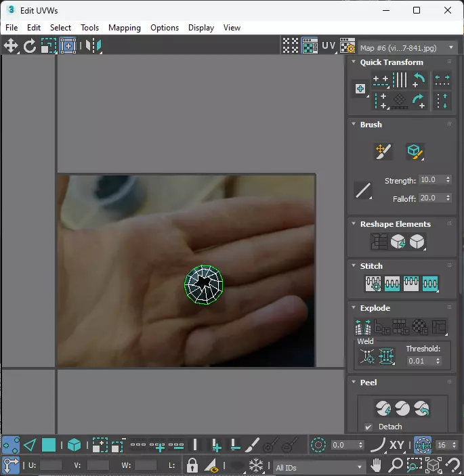
Task: Click the Reset Peel icon
Action: tap(421, 408)
